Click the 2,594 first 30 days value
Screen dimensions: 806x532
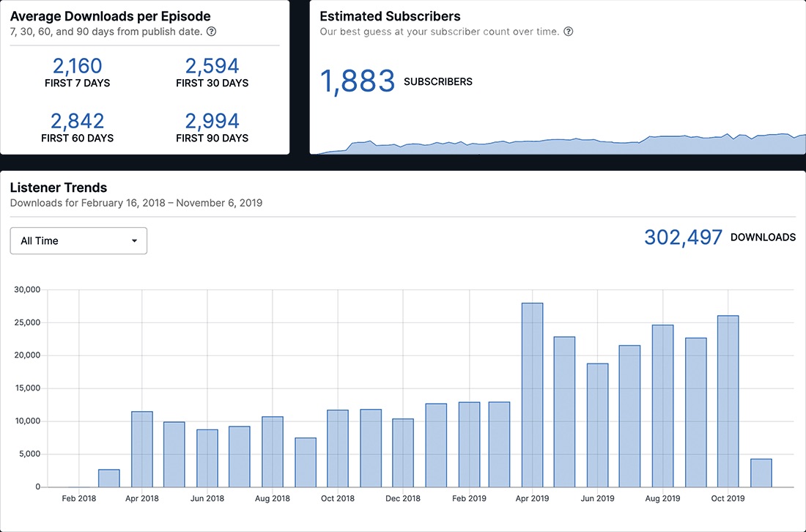pos(212,66)
